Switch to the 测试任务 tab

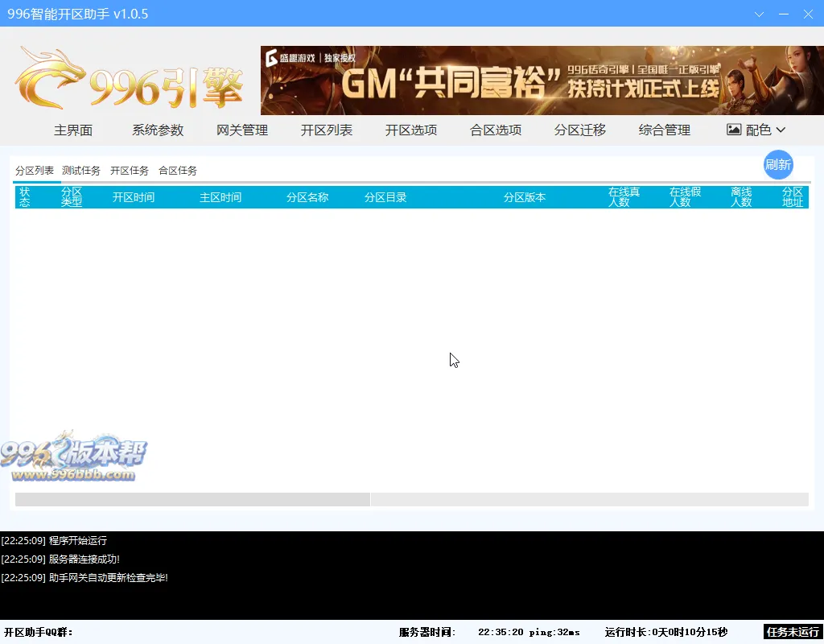click(81, 171)
